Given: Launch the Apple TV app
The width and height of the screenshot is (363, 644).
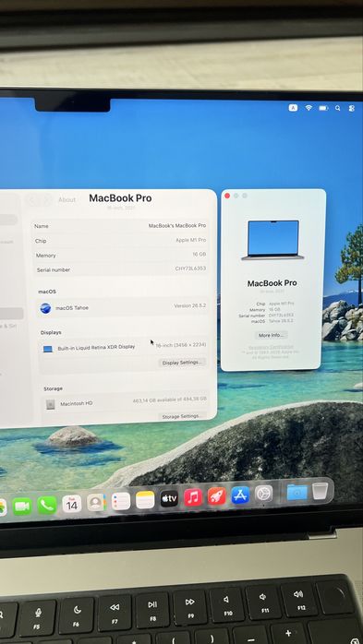Looking at the screenshot, I should click(x=169, y=498).
